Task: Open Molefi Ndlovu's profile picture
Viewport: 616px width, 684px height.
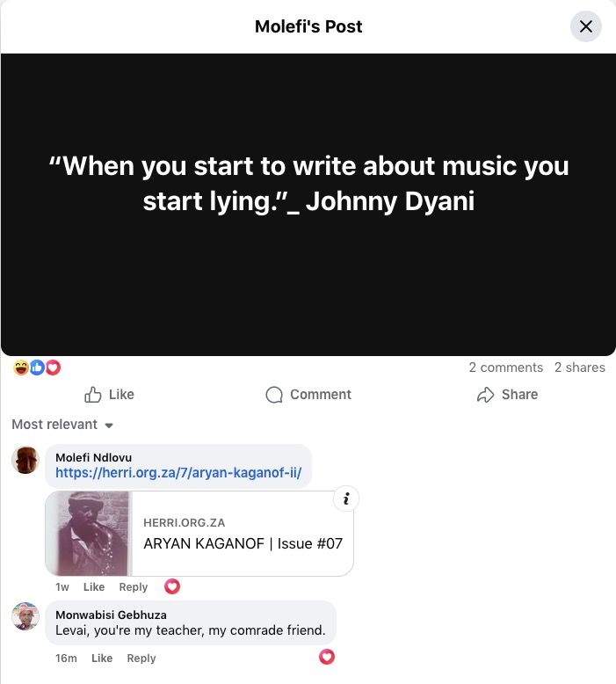Action: coord(25,460)
